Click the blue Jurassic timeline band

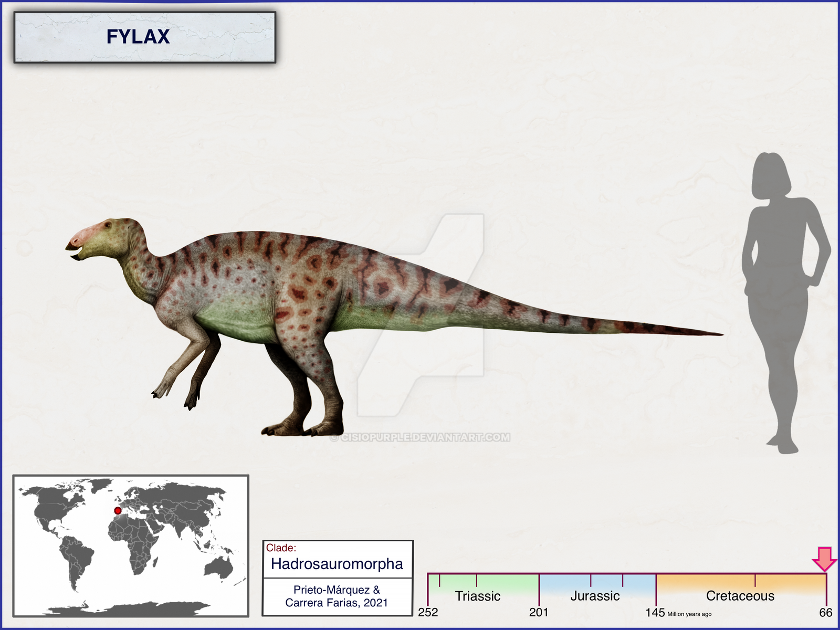[597, 584]
